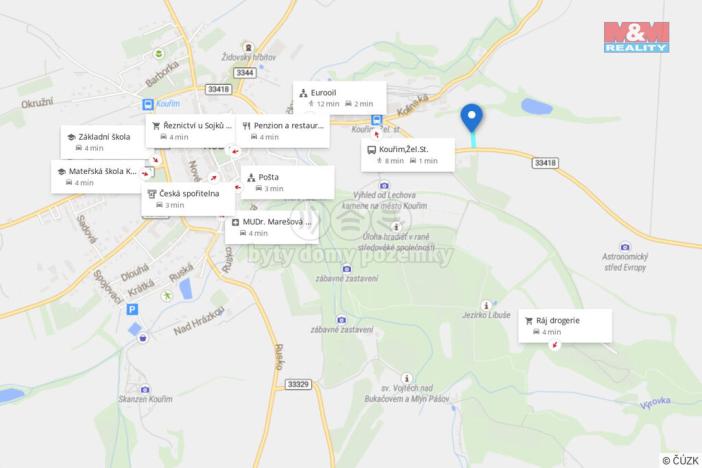The height and width of the screenshot is (468, 702).
Task: Click the ČÚZK copyright link
Action: tap(680, 460)
